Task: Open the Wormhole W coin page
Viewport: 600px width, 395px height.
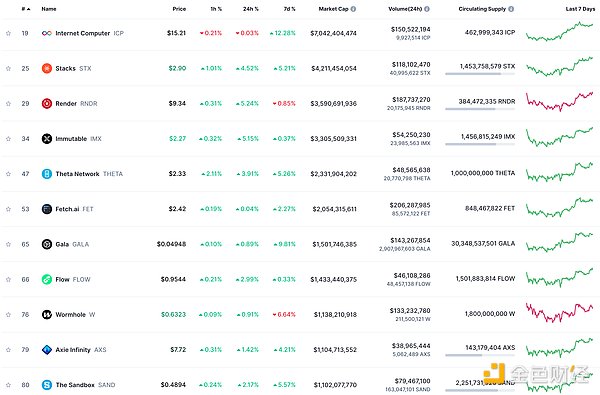Action: pos(68,315)
